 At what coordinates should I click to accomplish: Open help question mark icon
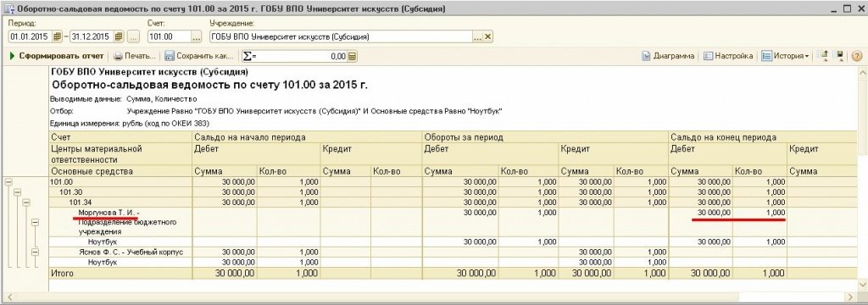(856, 56)
